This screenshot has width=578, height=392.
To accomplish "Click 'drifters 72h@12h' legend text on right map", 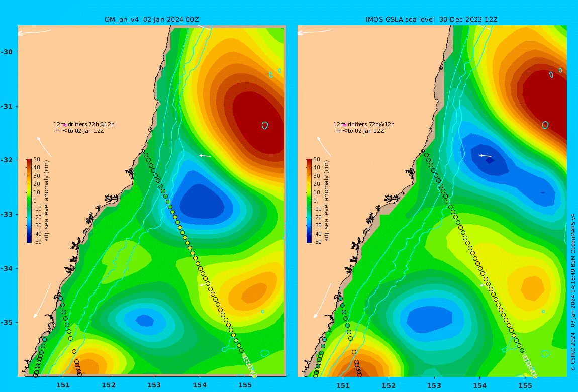I will [x=371, y=125].
